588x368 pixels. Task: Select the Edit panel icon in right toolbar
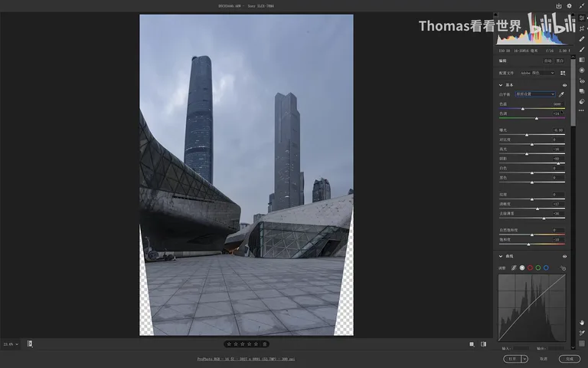coord(582,18)
